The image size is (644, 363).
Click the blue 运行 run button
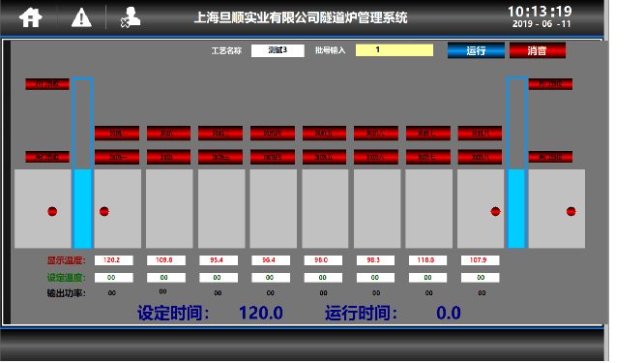pyautogui.click(x=476, y=50)
